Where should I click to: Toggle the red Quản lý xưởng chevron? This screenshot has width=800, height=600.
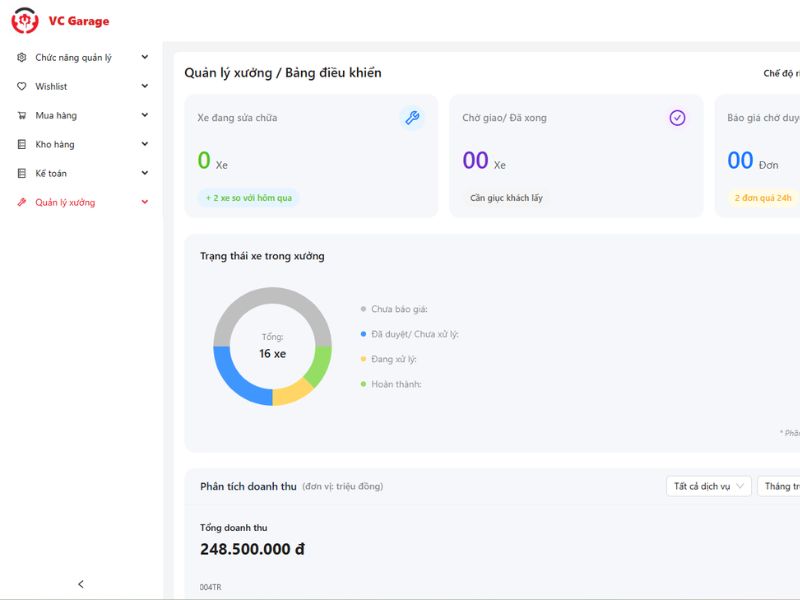tap(145, 202)
